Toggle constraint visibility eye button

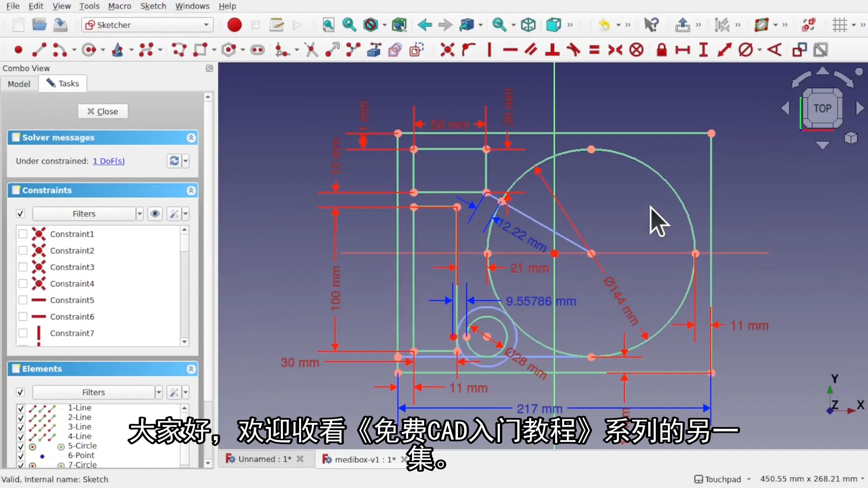155,214
